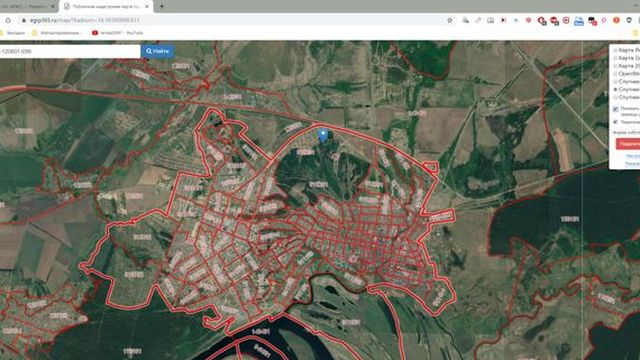Screen dimensions: 640x360
Task: Click the Показат... link at the panel bottom
Action: [632, 164]
